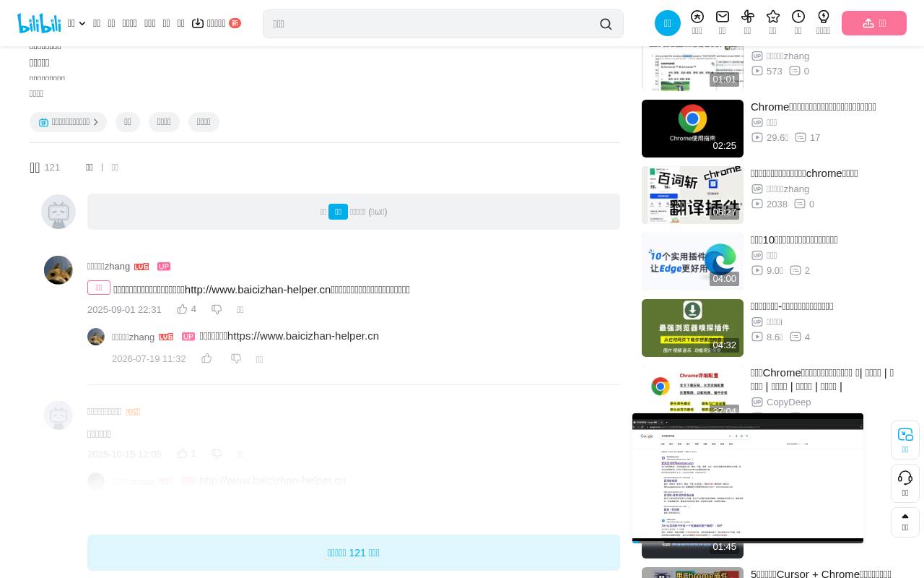Click the back-to-top arrow side button
The width and height of the screenshot is (924, 578).
coord(905,522)
